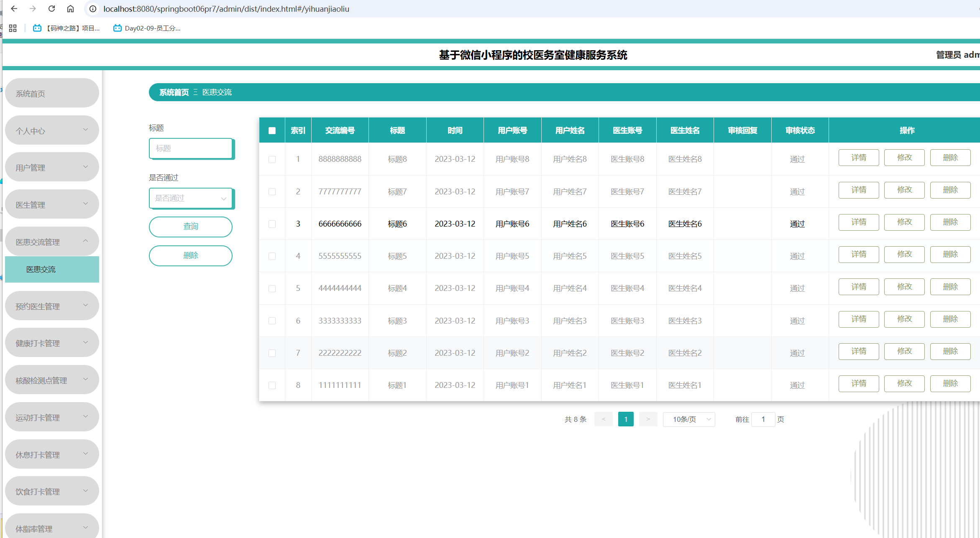Click the breadcrumb list icon beside 系统首页
The width and height of the screenshot is (980, 538).
pos(195,92)
